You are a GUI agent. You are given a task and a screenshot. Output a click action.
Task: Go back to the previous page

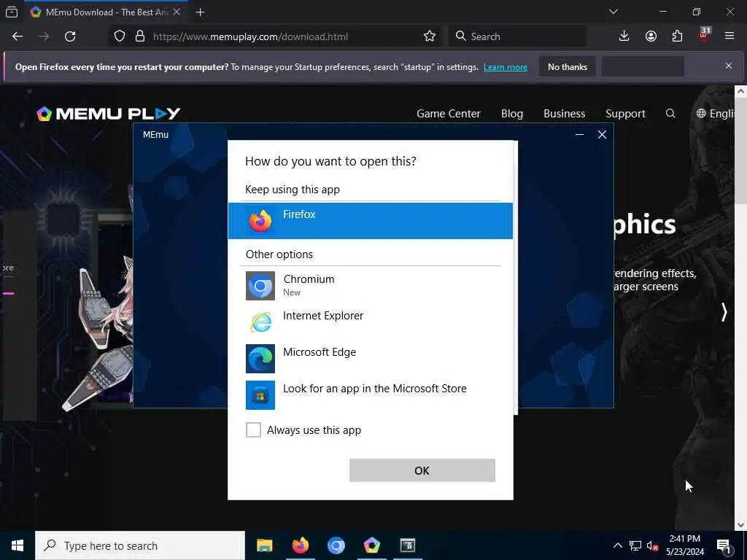tap(18, 36)
